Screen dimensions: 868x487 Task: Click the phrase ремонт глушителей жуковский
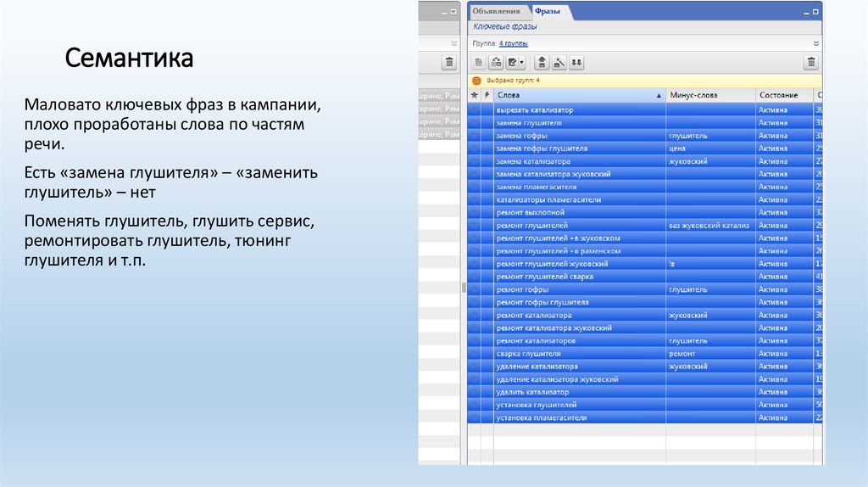(x=552, y=264)
